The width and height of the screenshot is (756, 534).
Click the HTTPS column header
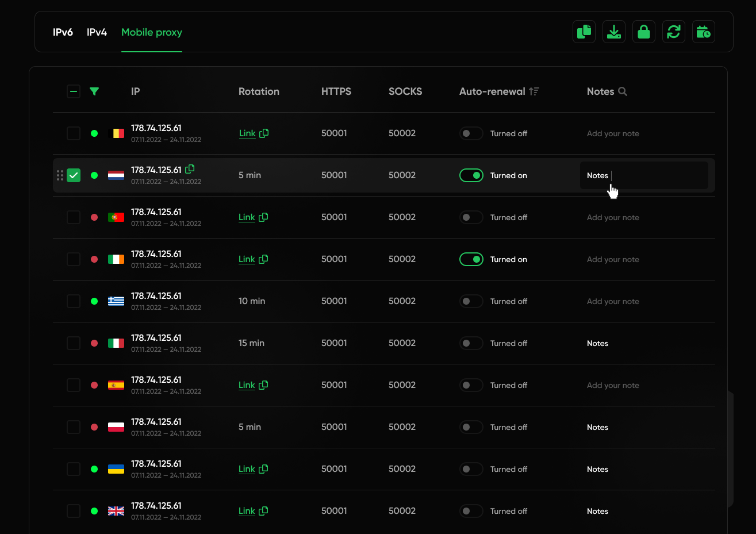click(336, 91)
